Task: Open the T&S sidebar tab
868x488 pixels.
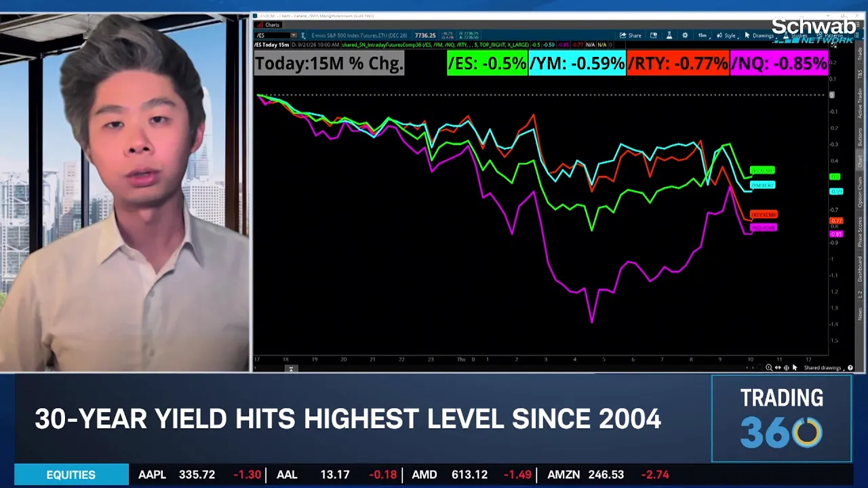Action: (x=860, y=73)
